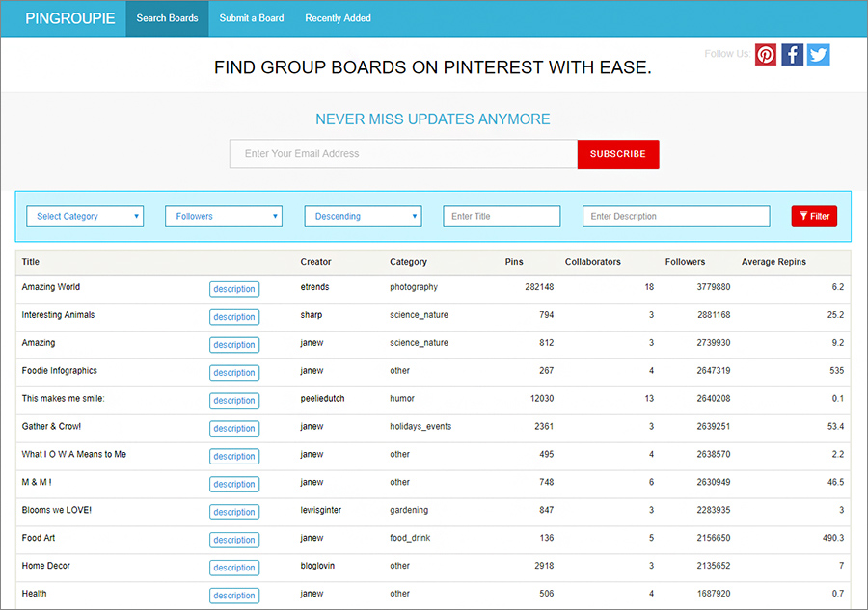Screen dimensions: 868x610
Task: Click the humor category cell
Action: tap(402, 398)
